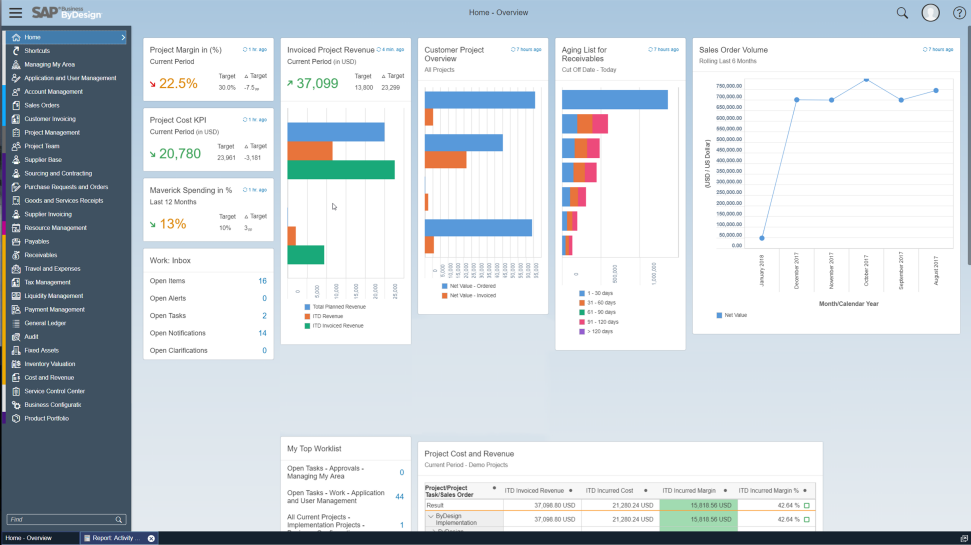Toggle the ITD Revenue legend entry
Viewport: 971px width, 545px height.
pos(328,316)
